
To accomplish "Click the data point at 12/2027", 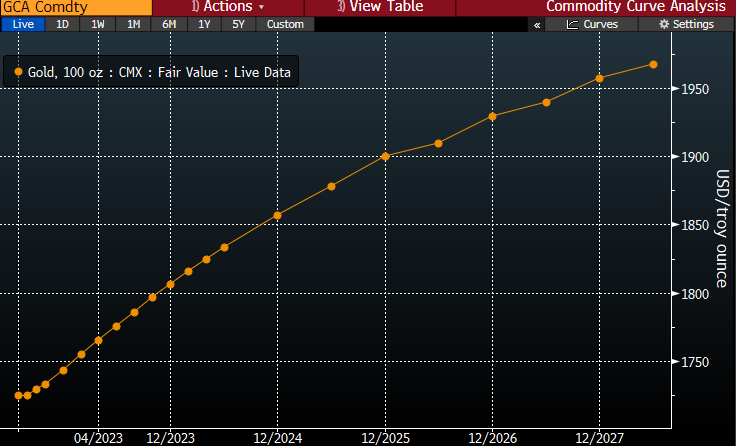I will [599, 78].
